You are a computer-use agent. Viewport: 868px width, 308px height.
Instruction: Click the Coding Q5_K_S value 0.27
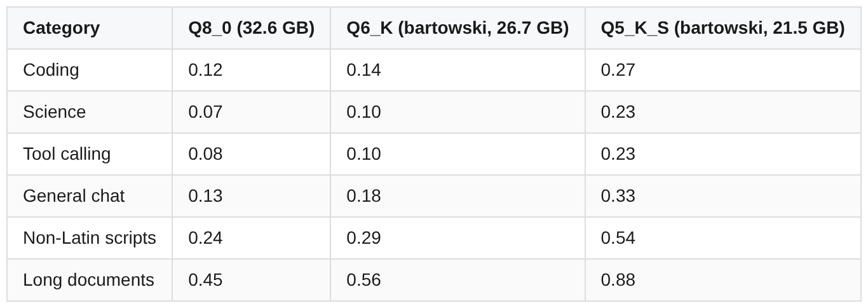tap(618, 70)
